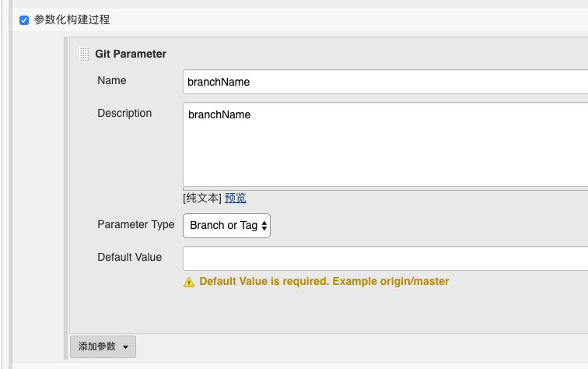This screenshot has height=369, width=588.
Task: Click the [纯文本] plain text label
Action: coord(202,198)
